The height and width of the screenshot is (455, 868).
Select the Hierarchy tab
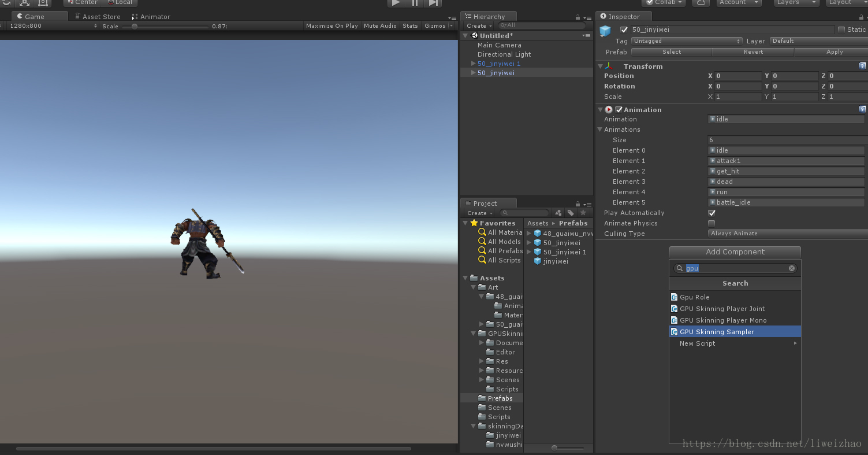point(489,17)
